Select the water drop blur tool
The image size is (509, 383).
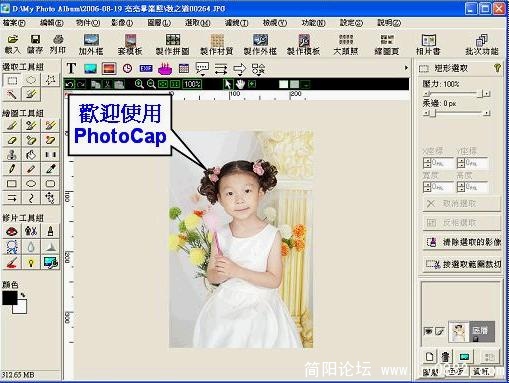pos(31,247)
